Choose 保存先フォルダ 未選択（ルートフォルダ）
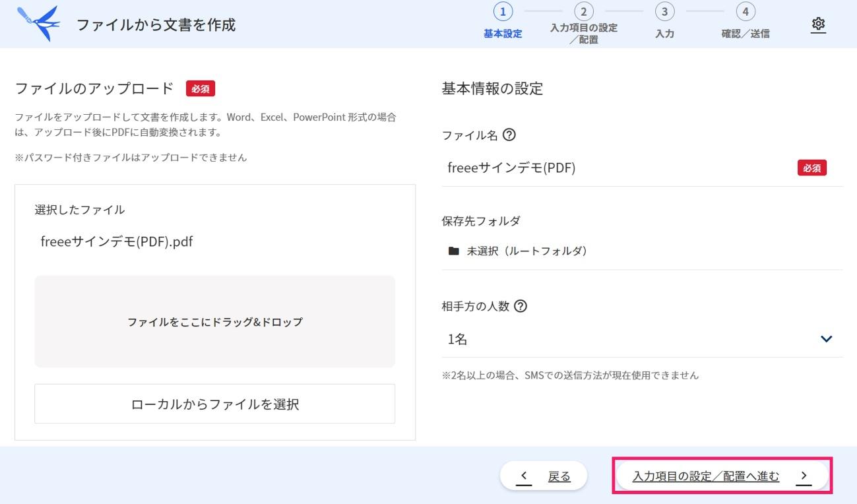This screenshot has height=504, width=857. pyautogui.click(x=642, y=251)
